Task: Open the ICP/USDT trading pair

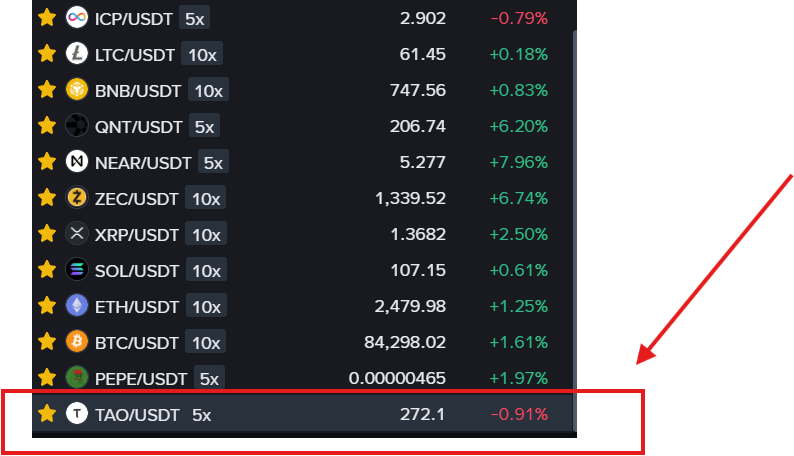Action: pyautogui.click(x=134, y=19)
